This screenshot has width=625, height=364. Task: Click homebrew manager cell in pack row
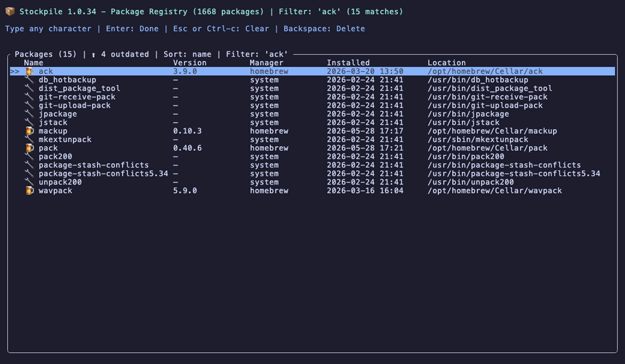[269, 148]
